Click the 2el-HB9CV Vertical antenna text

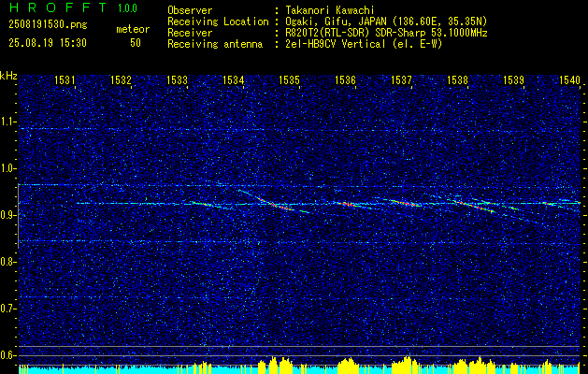coord(364,44)
